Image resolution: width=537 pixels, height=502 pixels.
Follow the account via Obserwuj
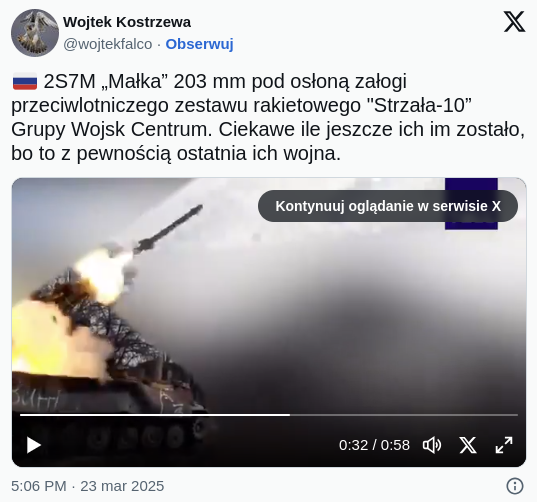click(x=200, y=44)
